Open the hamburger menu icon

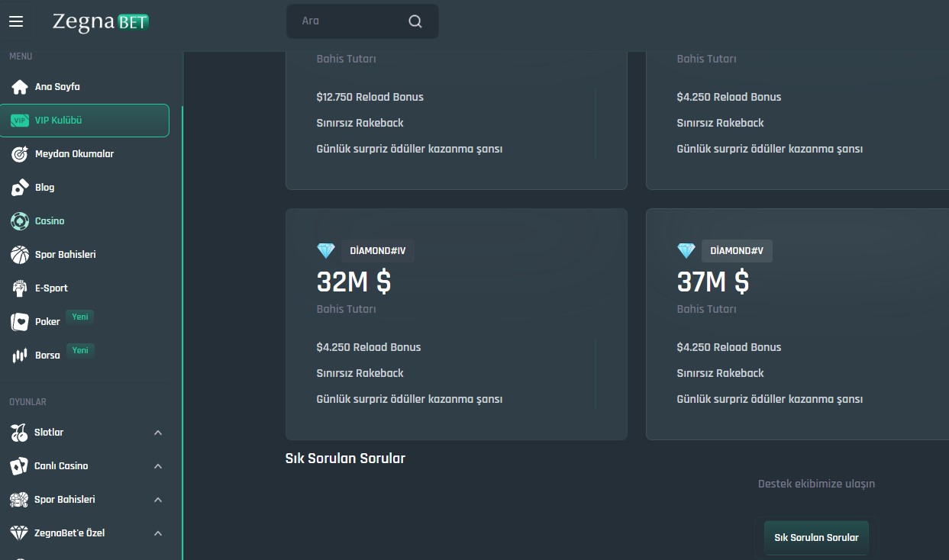pos(16,21)
